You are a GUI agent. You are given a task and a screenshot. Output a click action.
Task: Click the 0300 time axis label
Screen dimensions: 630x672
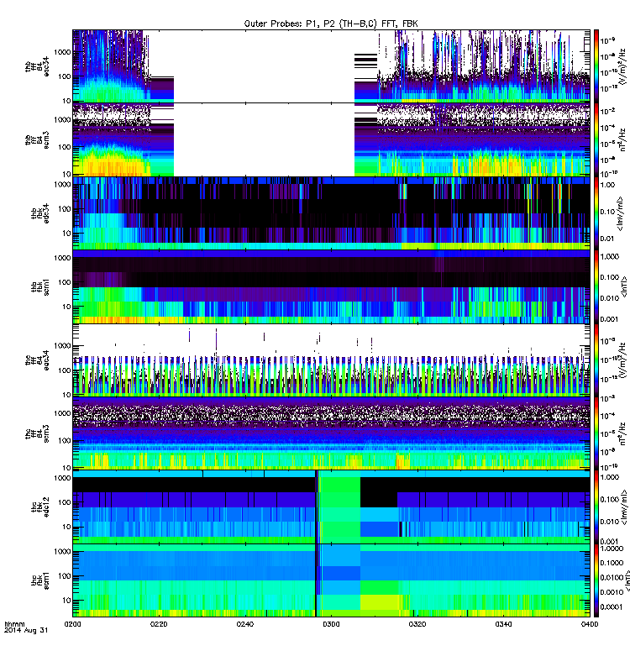click(x=331, y=624)
